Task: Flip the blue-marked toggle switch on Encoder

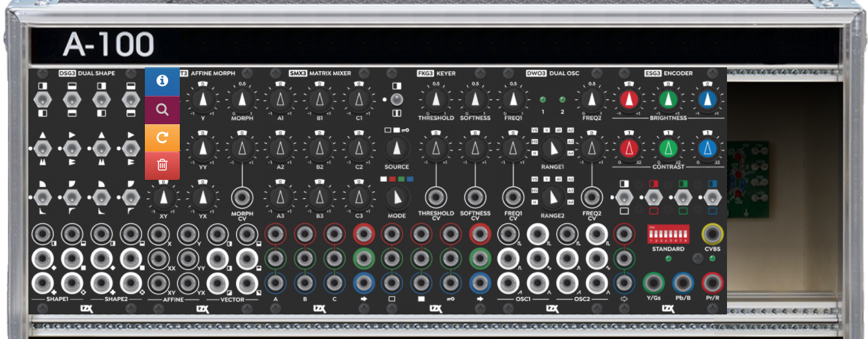Action: (x=711, y=197)
